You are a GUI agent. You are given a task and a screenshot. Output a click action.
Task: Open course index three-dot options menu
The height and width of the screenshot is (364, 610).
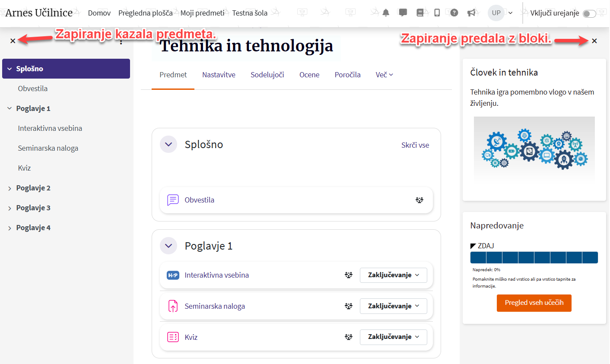121,42
